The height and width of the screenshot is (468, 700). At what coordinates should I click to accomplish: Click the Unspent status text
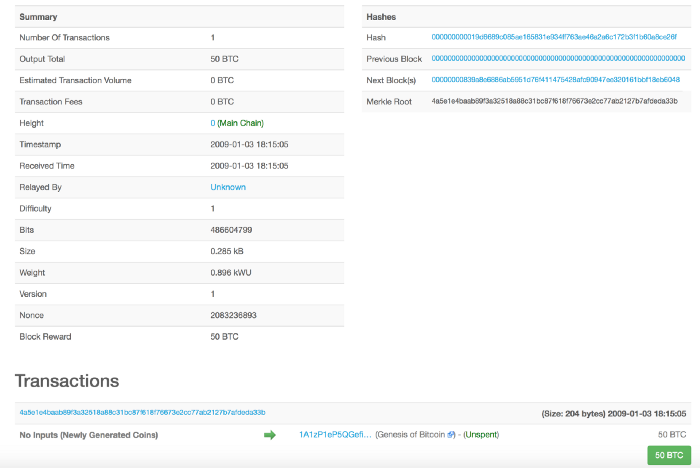point(481,435)
